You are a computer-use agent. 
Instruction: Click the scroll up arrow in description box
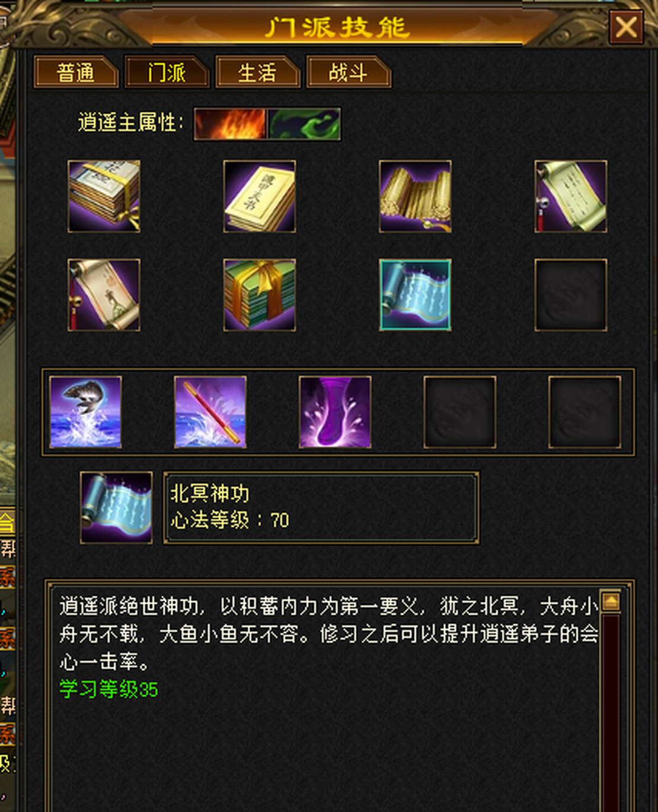(x=611, y=602)
